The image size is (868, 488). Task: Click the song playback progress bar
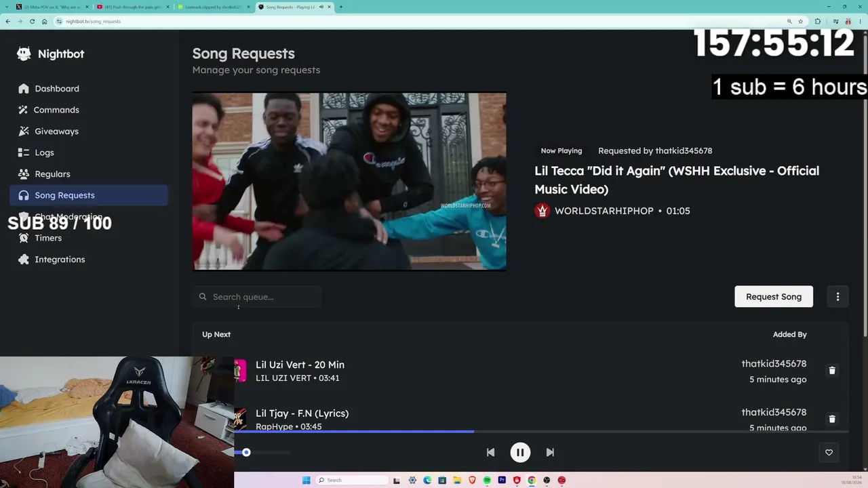click(x=541, y=431)
